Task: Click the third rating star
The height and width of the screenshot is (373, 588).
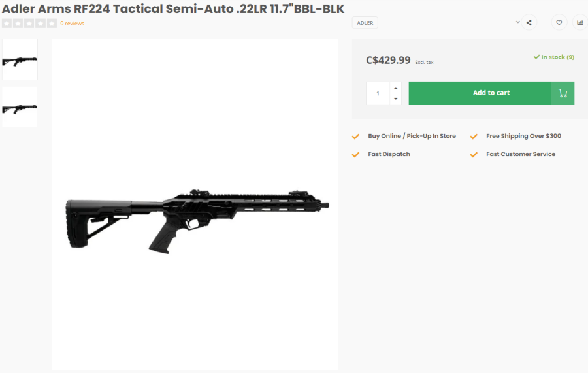Action: tap(29, 24)
